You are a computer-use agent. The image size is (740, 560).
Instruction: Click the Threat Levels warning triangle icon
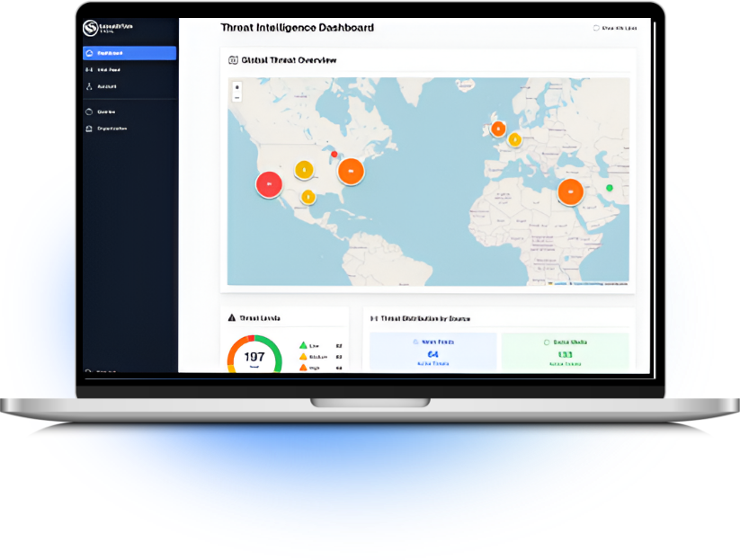pyautogui.click(x=232, y=317)
